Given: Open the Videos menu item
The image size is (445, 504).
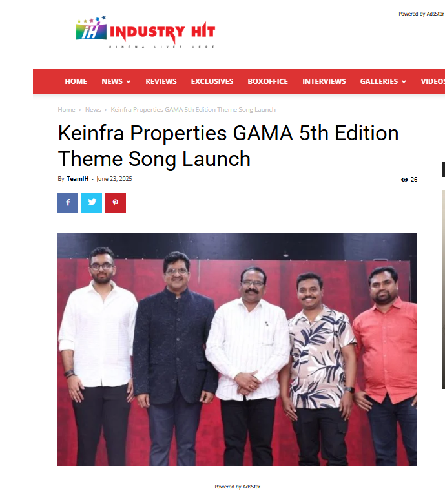Looking at the screenshot, I should (x=433, y=81).
